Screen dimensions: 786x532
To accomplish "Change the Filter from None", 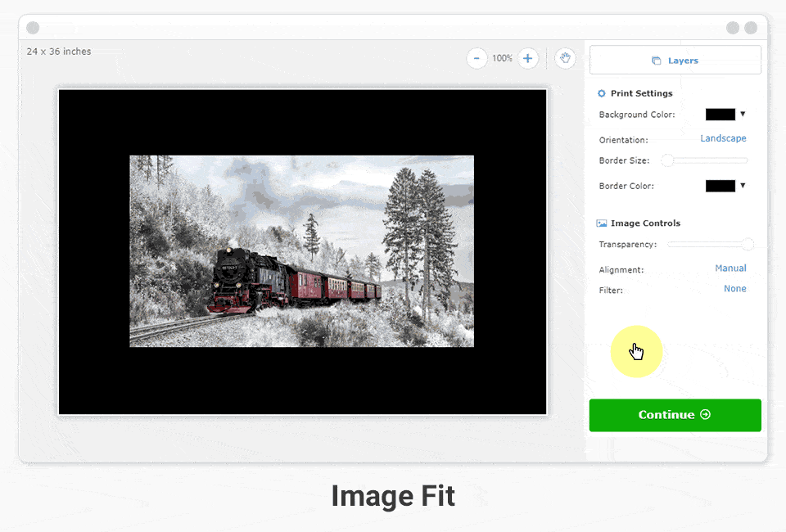I will pyautogui.click(x=734, y=288).
